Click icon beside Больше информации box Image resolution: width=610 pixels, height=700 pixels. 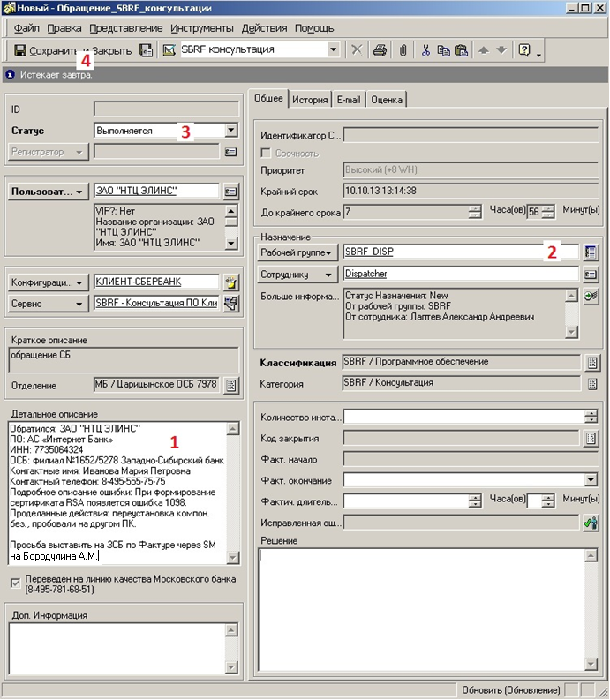(591, 296)
